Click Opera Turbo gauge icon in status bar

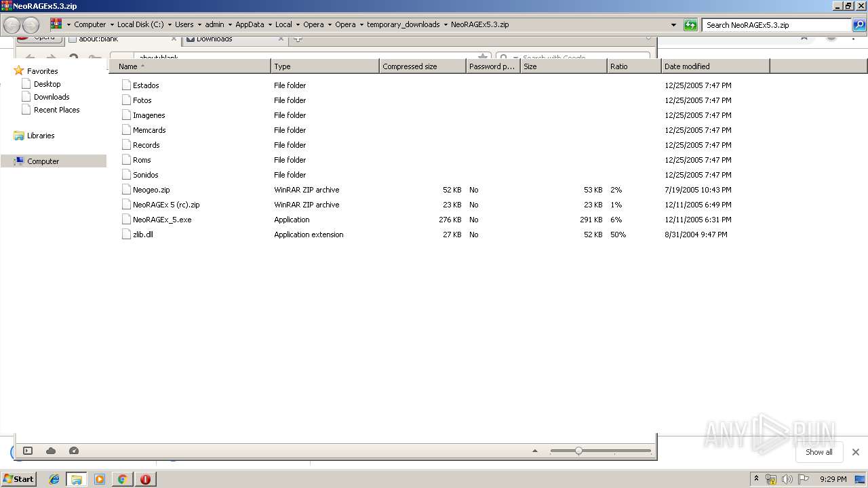[74, 451]
